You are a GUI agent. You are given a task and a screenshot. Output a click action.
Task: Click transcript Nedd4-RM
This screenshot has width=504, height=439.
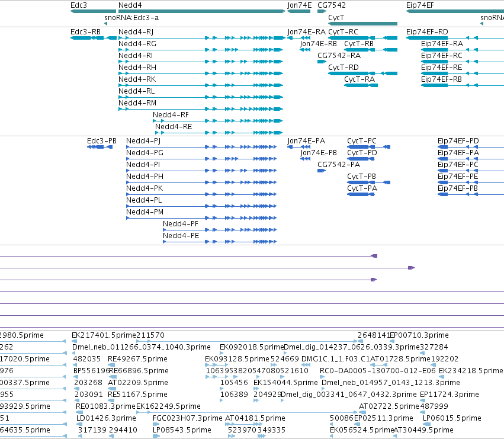[x=201, y=109]
